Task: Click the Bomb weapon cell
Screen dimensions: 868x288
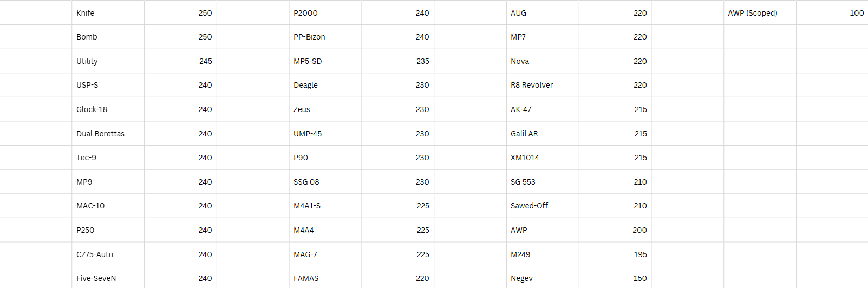Action: (x=108, y=37)
